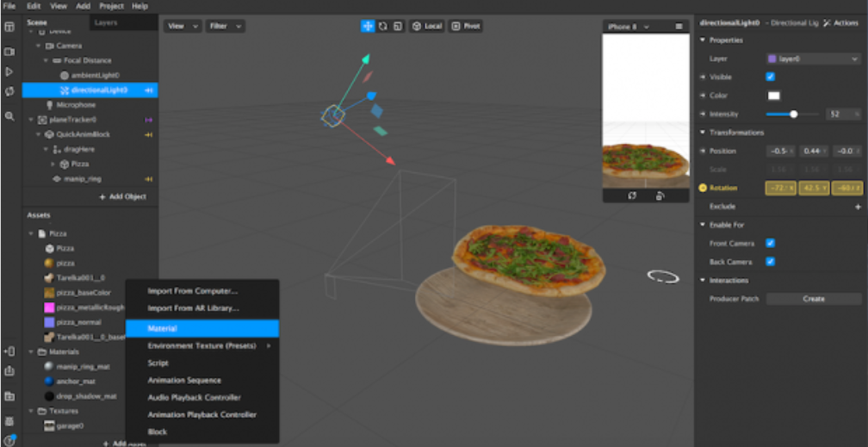Open the simulator hamburger menu icon
Viewport: 868px width, 447px height.
point(679,27)
